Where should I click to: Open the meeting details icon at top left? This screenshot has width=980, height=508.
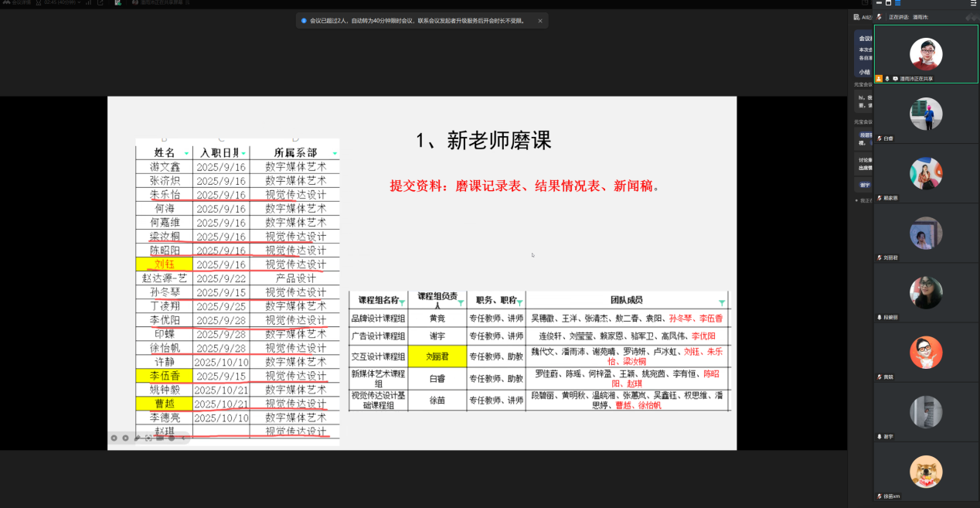click(7, 3)
